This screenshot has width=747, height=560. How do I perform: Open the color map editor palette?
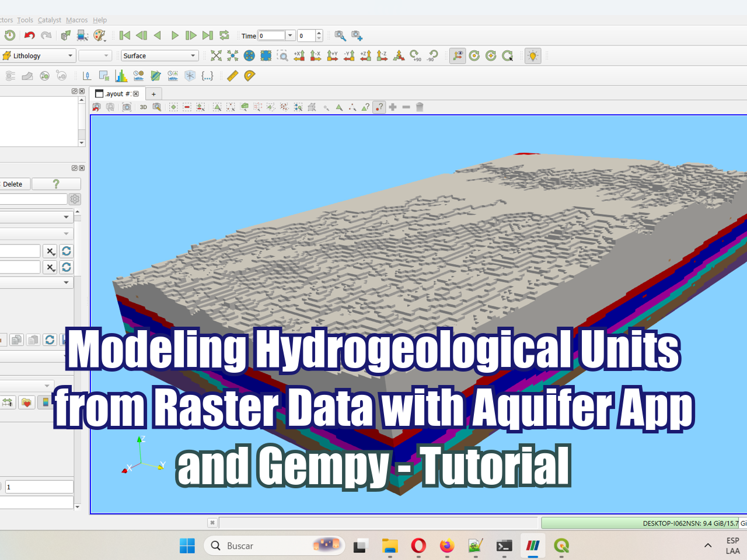coord(100,36)
